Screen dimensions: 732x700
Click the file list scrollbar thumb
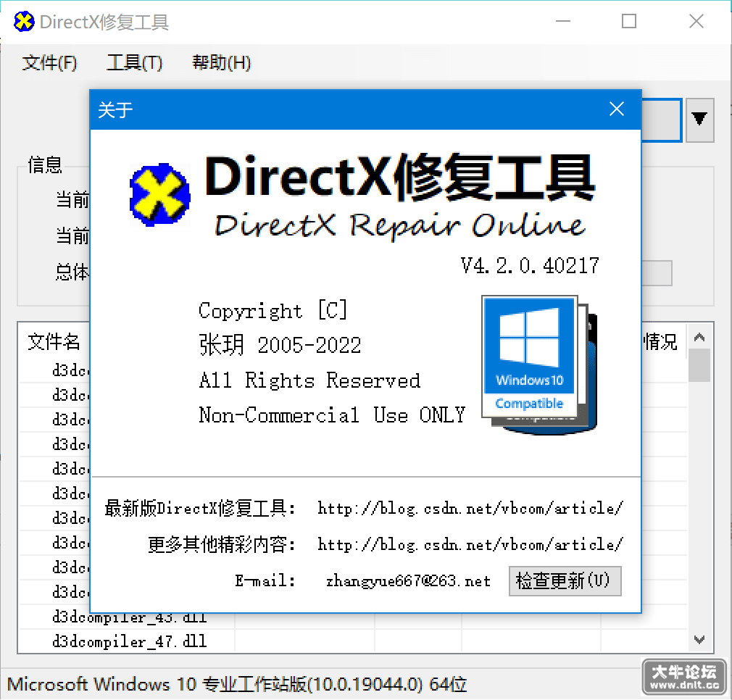pyautogui.click(x=699, y=365)
